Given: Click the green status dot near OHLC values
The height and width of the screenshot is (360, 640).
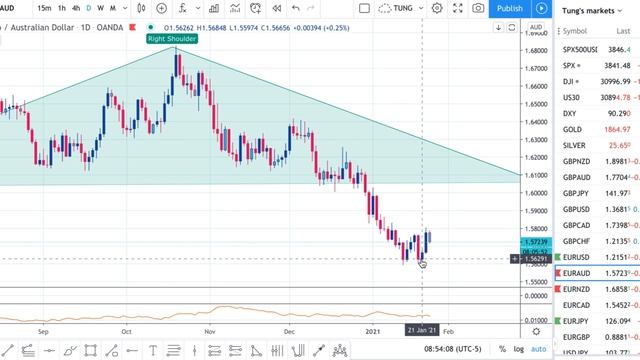Looking at the screenshot, I should 151,27.
